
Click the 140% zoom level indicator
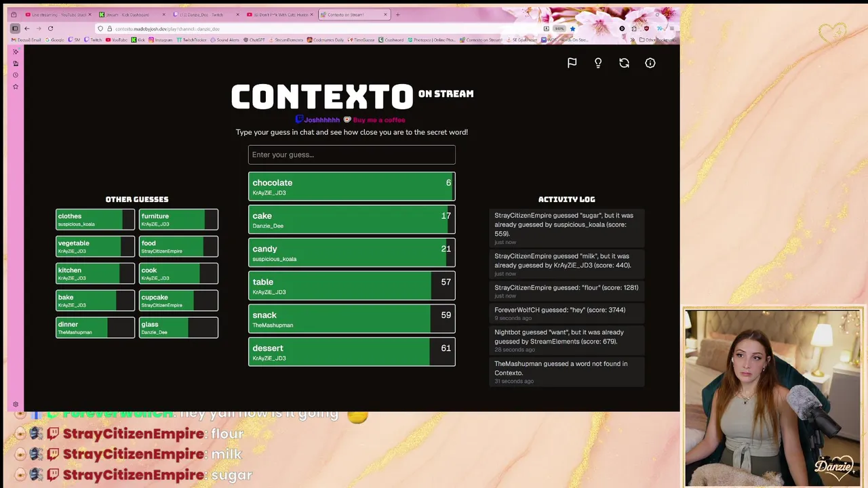(x=559, y=28)
